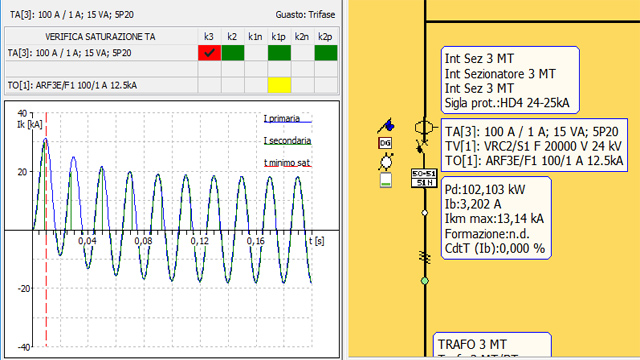Screen dimensions: 640x360
Task: Click the three-line cable symbol on line
Action: 424,258
